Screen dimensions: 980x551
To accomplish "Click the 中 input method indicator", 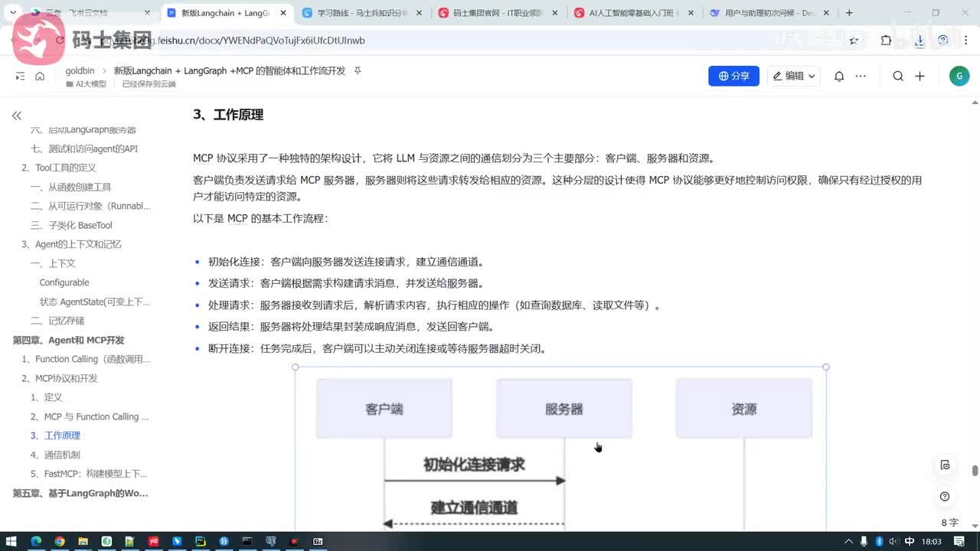I will [x=909, y=541].
